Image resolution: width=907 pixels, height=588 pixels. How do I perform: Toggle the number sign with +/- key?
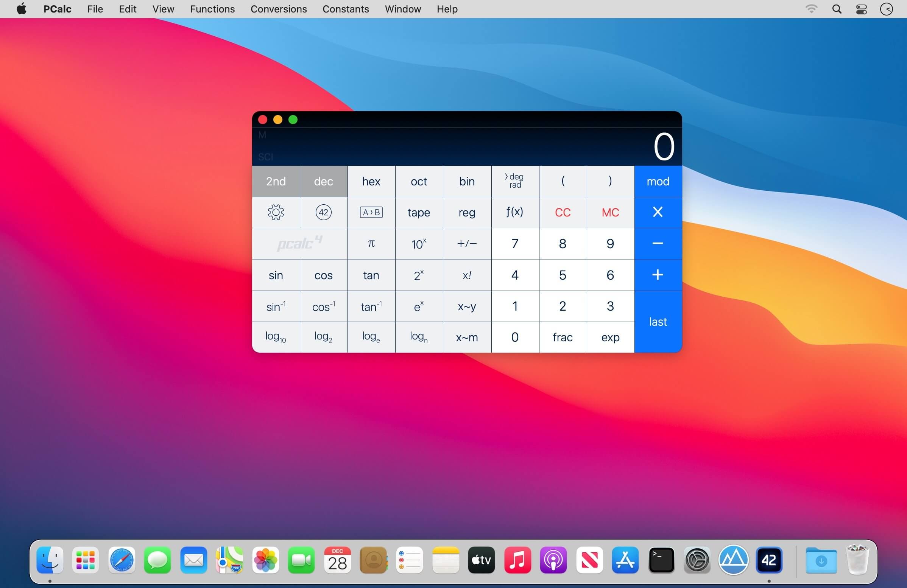tap(466, 244)
